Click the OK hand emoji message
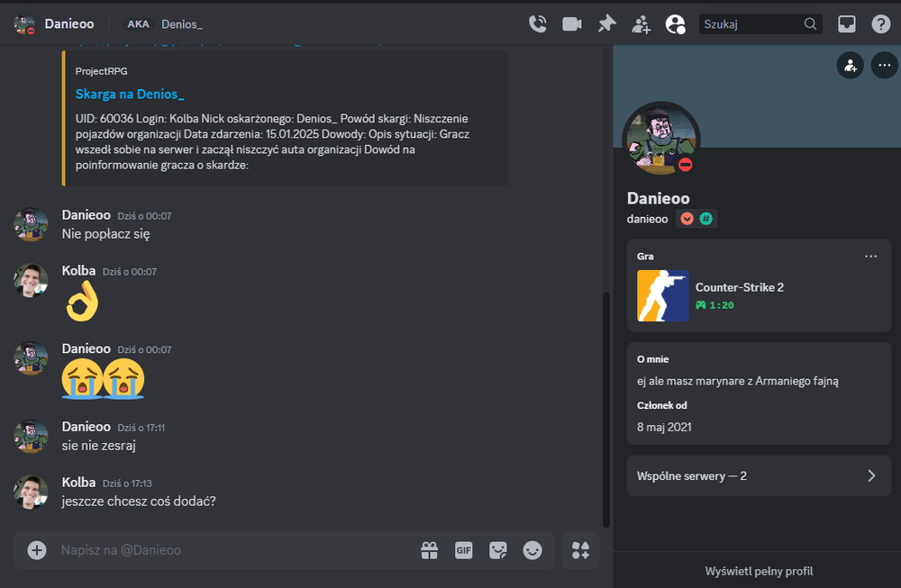This screenshot has width=901, height=588. pyautogui.click(x=82, y=301)
